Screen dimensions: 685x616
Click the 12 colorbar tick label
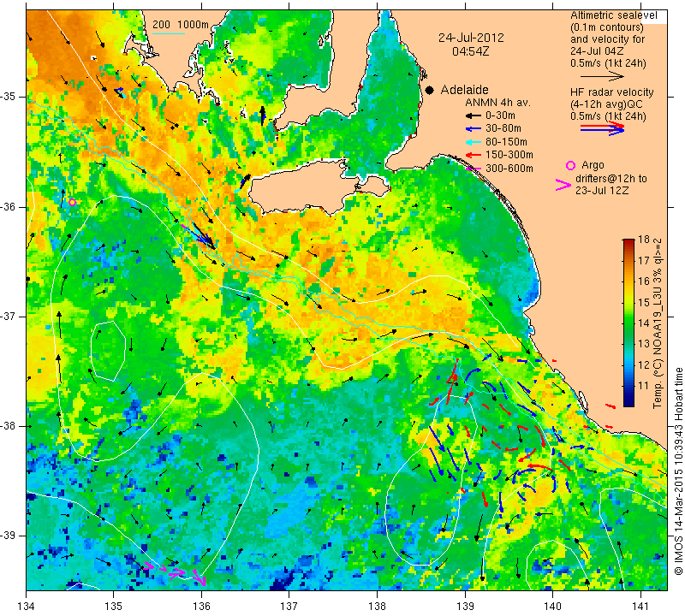[644, 365]
